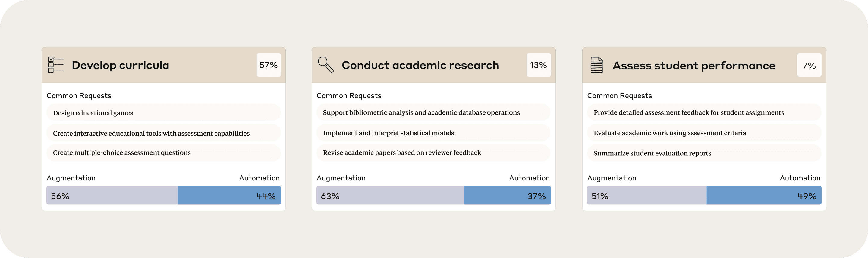Select the Design educational games request
This screenshot has height=258, width=868.
[163, 113]
